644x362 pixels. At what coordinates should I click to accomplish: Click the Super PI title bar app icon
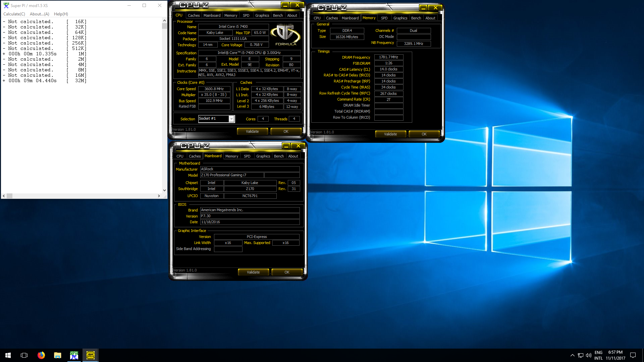(6, 5)
